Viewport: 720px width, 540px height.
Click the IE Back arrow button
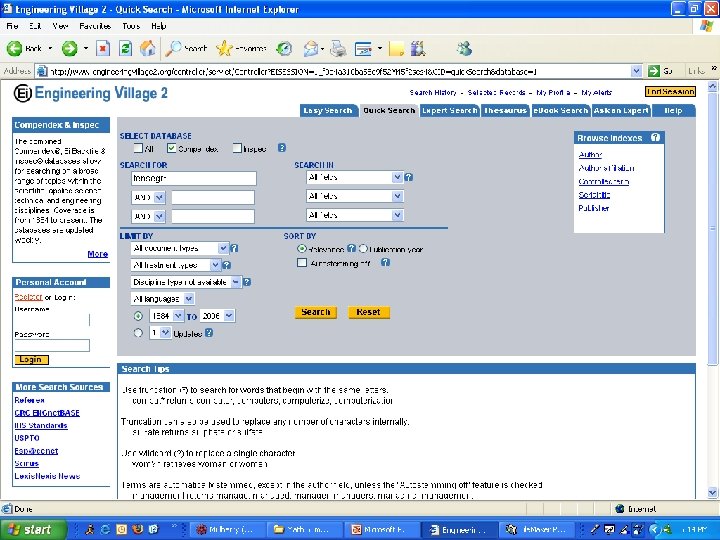click(15, 48)
